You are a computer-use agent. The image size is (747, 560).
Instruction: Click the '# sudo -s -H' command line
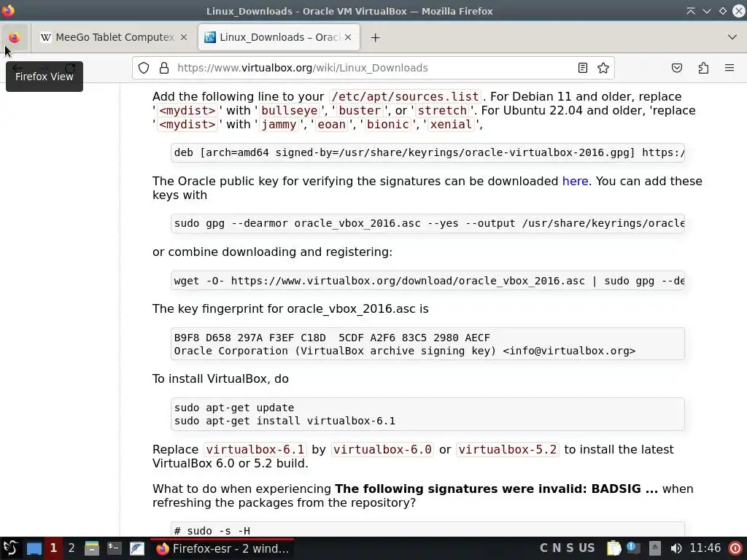(212, 531)
